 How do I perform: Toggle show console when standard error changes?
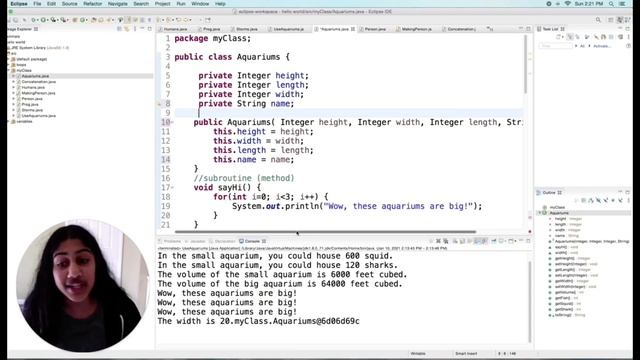coord(484,241)
